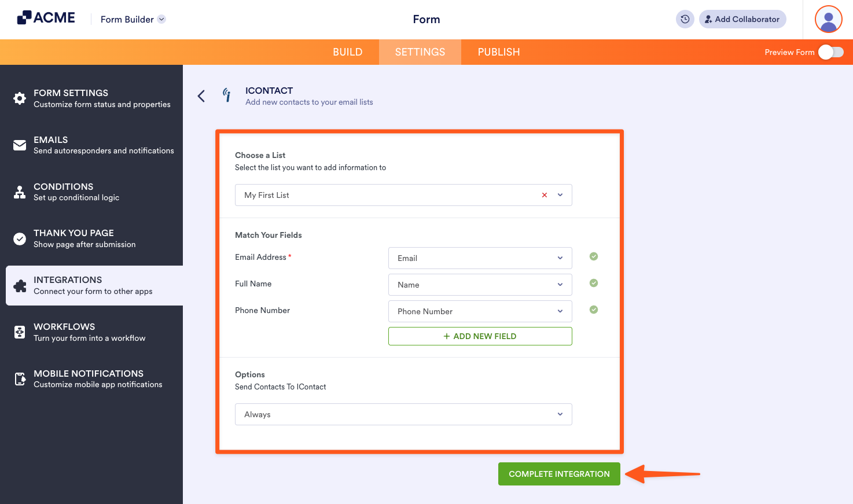Expand the Form Builder chevron menu
853x504 pixels.
point(161,19)
